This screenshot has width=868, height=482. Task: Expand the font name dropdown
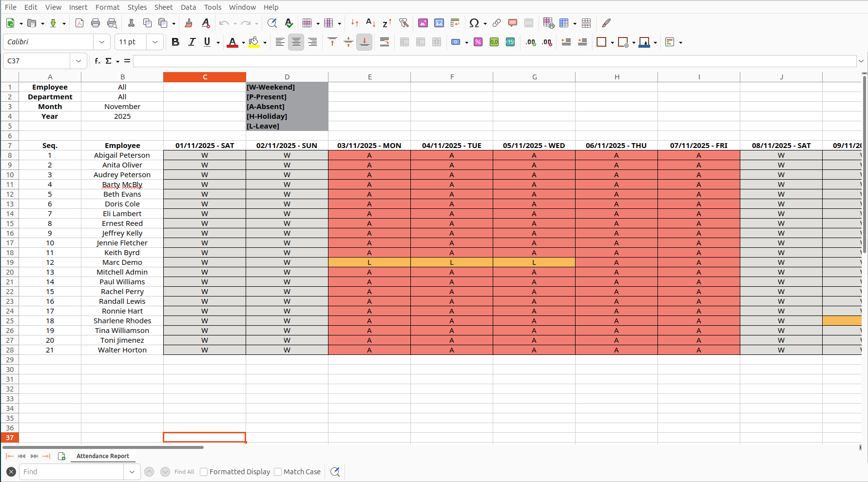[102, 42]
